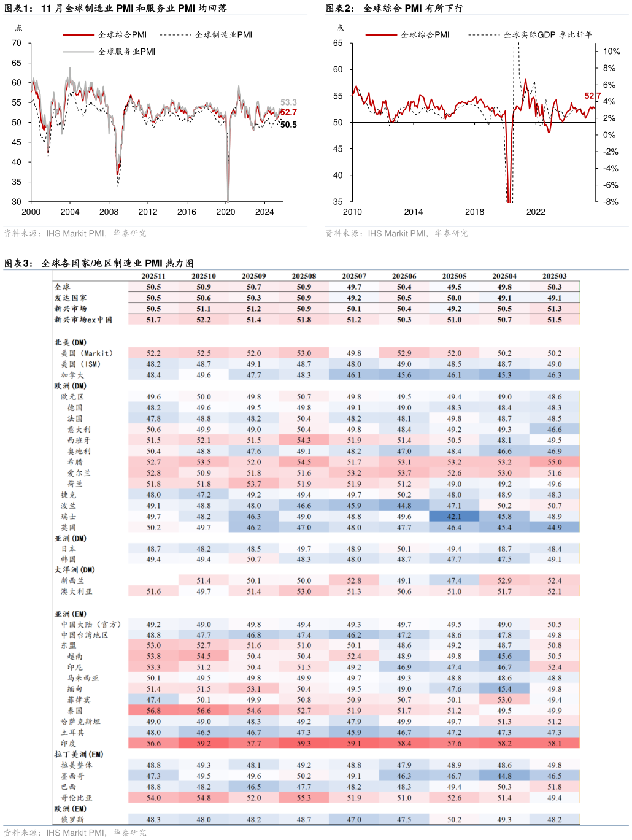Image resolution: width=632 pixels, height=840 pixels.
Task: Click the '土耳其' row label
Action: [x=72, y=733]
